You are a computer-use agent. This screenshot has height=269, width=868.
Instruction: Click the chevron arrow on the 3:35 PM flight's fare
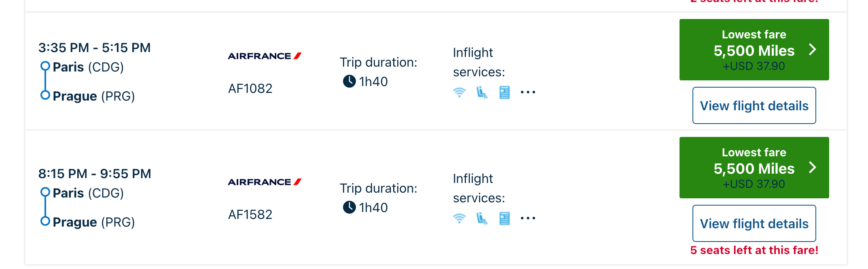(812, 49)
